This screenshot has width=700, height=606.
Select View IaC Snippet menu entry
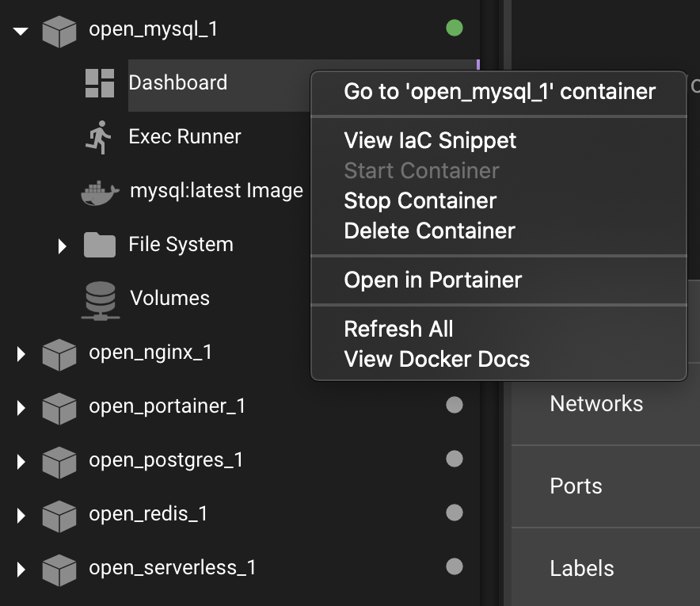coord(430,141)
